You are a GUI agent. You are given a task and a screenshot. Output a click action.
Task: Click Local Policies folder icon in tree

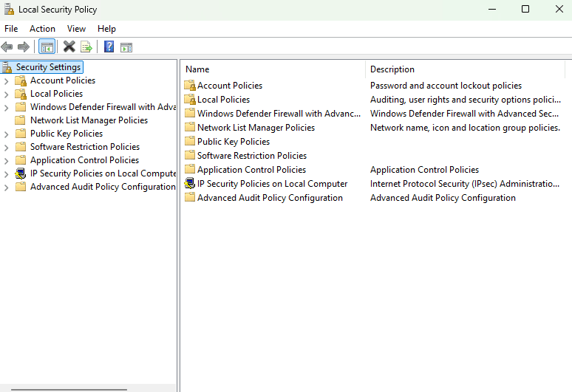coord(21,94)
